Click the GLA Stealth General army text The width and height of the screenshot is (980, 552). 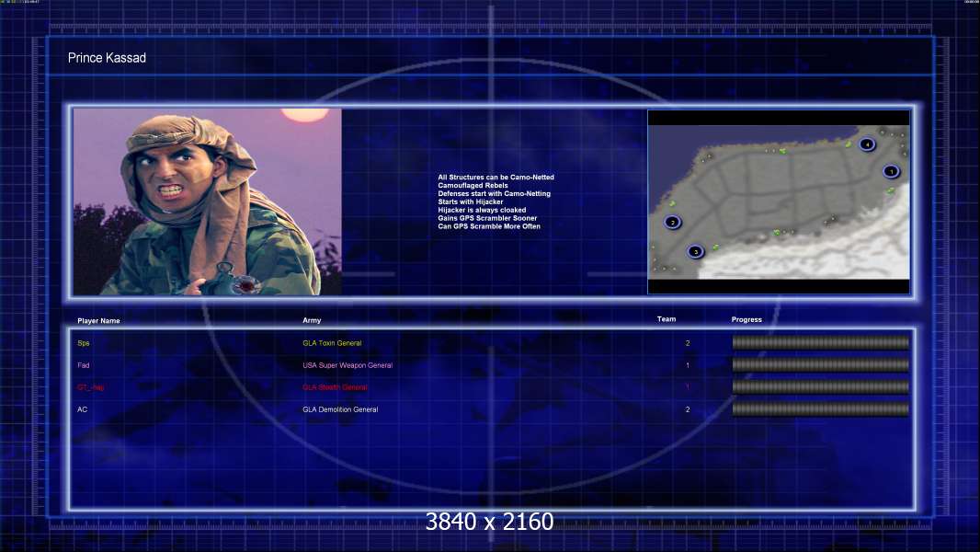[335, 387]
